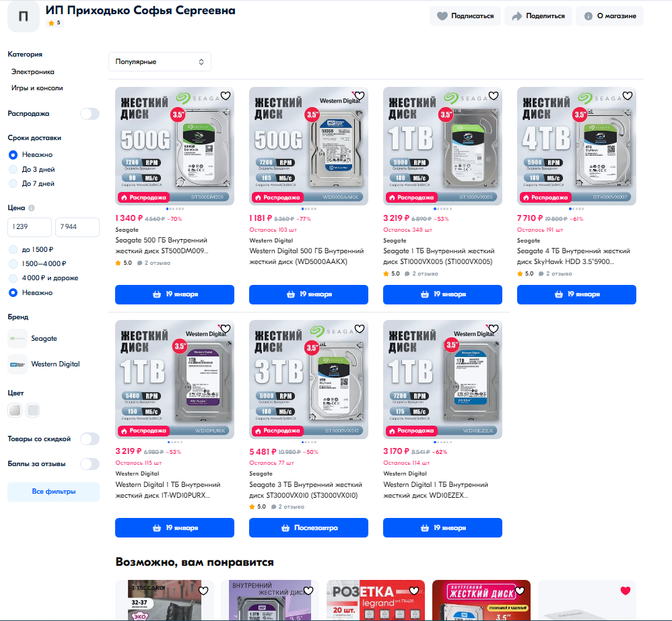Toggle Товары со скидкой switch
This screenshot has width=672, height=621.
90,439
